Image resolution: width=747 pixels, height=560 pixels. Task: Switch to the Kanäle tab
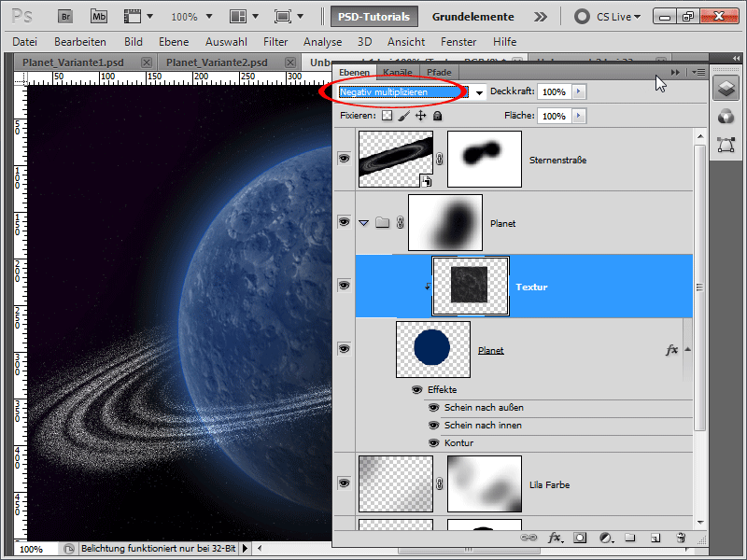pos(398,73)
